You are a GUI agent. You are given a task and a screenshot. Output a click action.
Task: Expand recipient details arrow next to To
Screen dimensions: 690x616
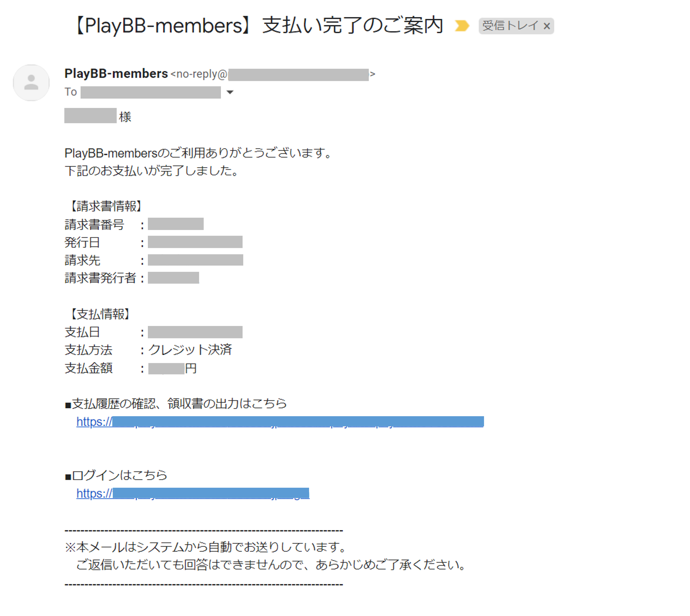point(230,92)
